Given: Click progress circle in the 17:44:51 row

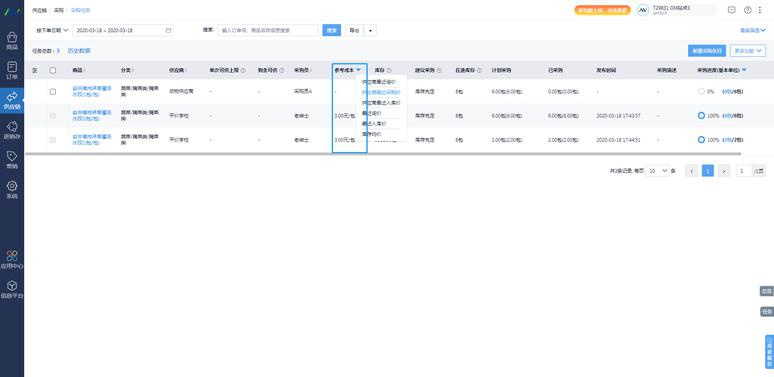Looking at the screenshot, I should click(x=701, y=140).
